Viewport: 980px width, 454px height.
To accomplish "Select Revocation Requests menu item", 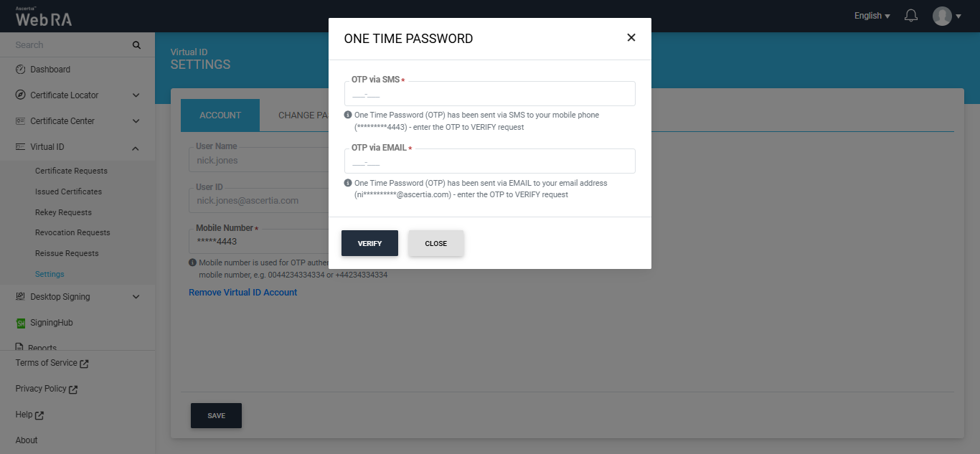I will pos(72,232).
